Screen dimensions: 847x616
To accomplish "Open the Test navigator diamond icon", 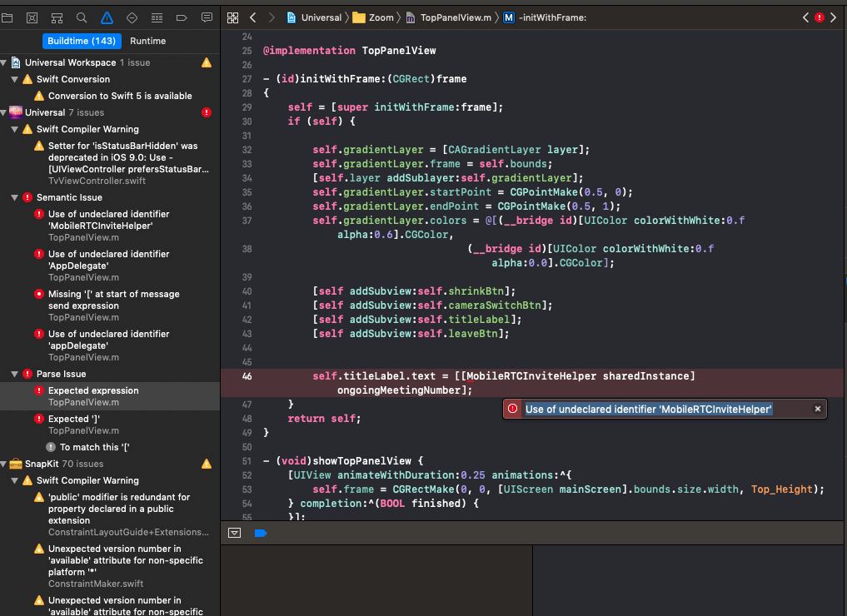I will tap(132, 17).
